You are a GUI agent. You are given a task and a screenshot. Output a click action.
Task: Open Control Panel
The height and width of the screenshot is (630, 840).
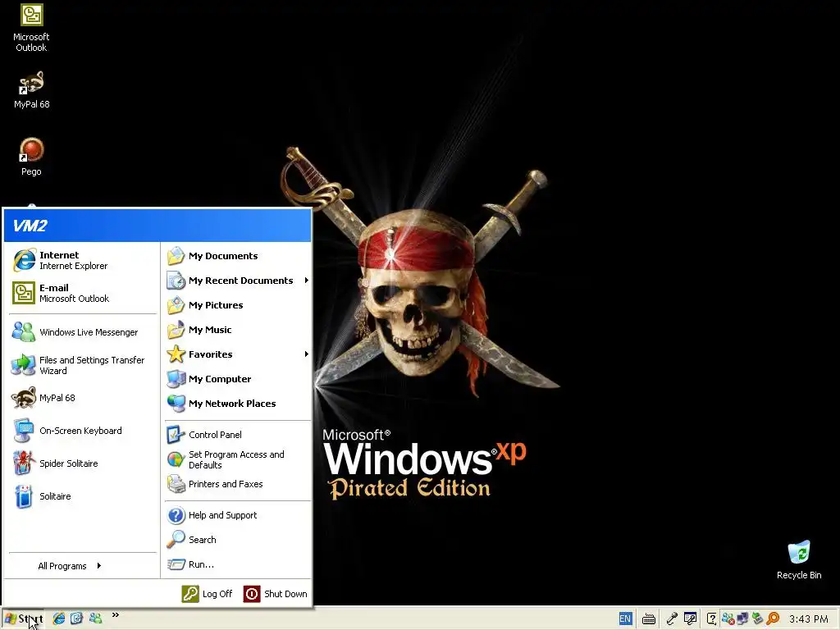(x=237, y=435)
